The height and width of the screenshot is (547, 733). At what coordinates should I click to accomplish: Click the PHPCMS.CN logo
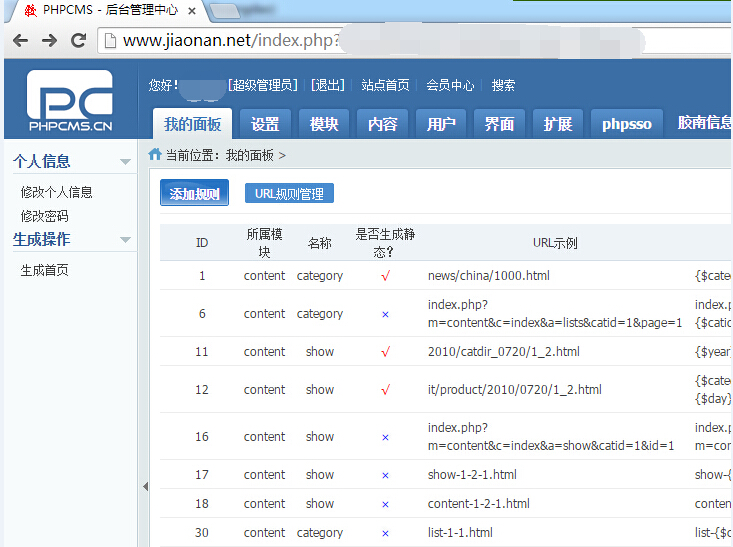tap(70, 101)
